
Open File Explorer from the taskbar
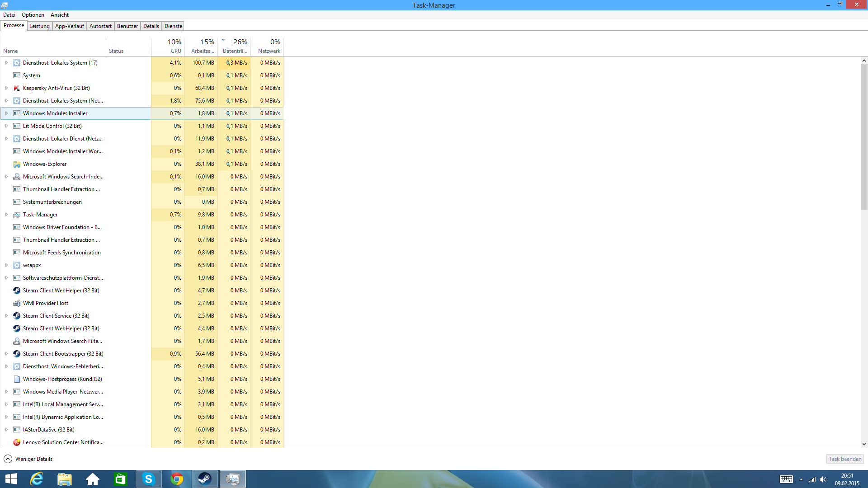[x=65, y=479]
